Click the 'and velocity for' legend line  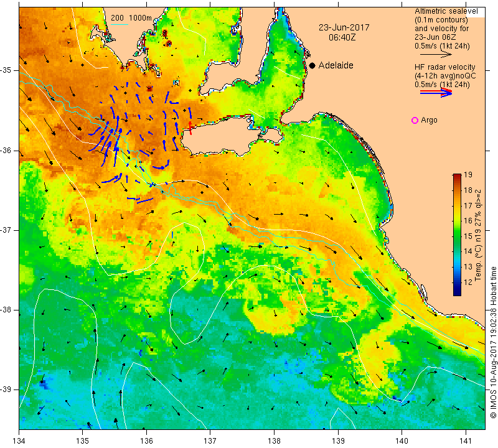tap(441, 29)
